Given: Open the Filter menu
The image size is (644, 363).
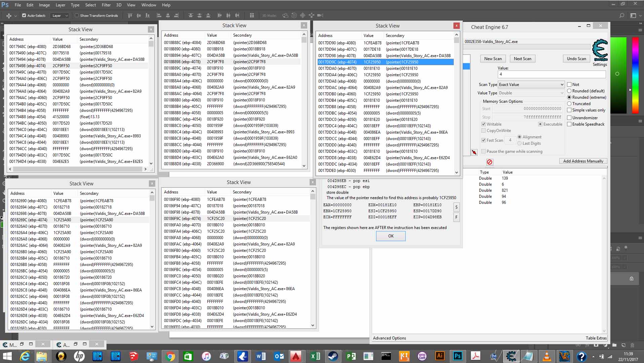Looking at the screenshot, I should [106, 5].
